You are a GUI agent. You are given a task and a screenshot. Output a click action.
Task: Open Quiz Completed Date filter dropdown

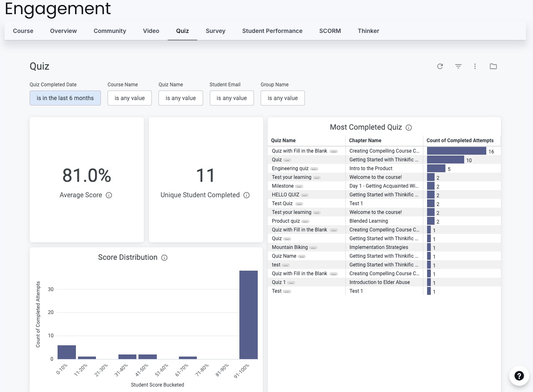(x=65, y=98)
